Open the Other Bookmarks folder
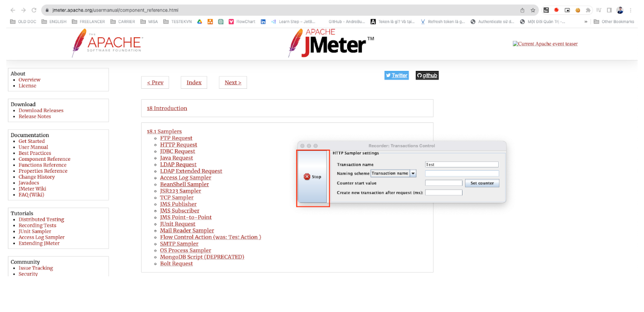 coord(614,22)
